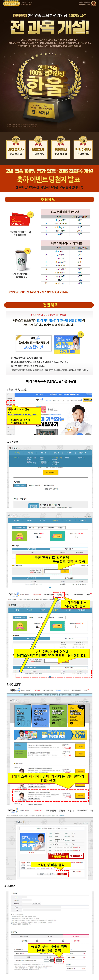Select winner ID sunjin10** row

pyautogui.click(x=60, y=283)
